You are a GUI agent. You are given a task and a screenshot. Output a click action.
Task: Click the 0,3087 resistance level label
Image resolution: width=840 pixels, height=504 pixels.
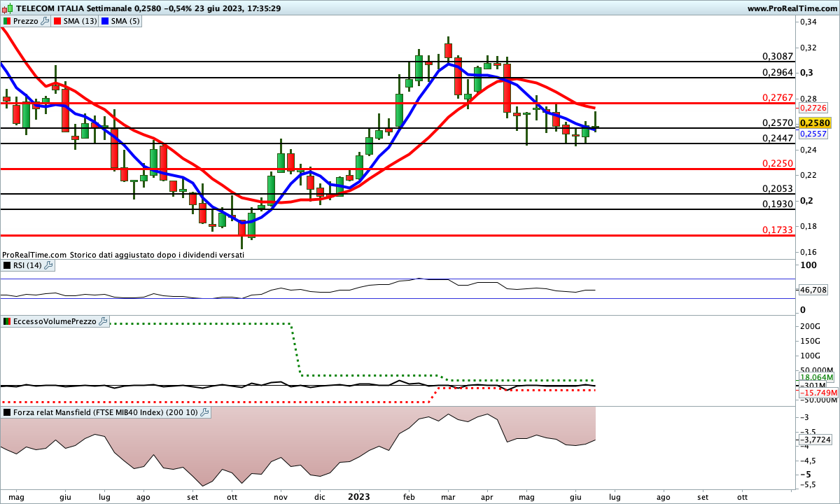[x=777, y=56]
